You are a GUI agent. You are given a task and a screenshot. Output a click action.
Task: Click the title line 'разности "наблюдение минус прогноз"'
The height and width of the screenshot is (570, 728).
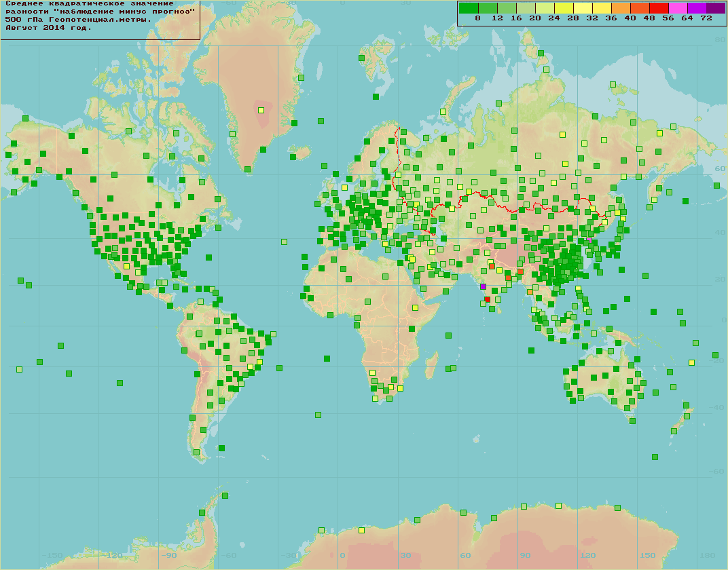101,12
